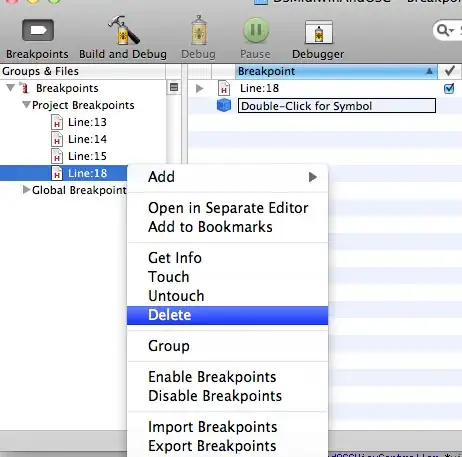Expand Line:18 row in breakpoint table

(199, 88)
